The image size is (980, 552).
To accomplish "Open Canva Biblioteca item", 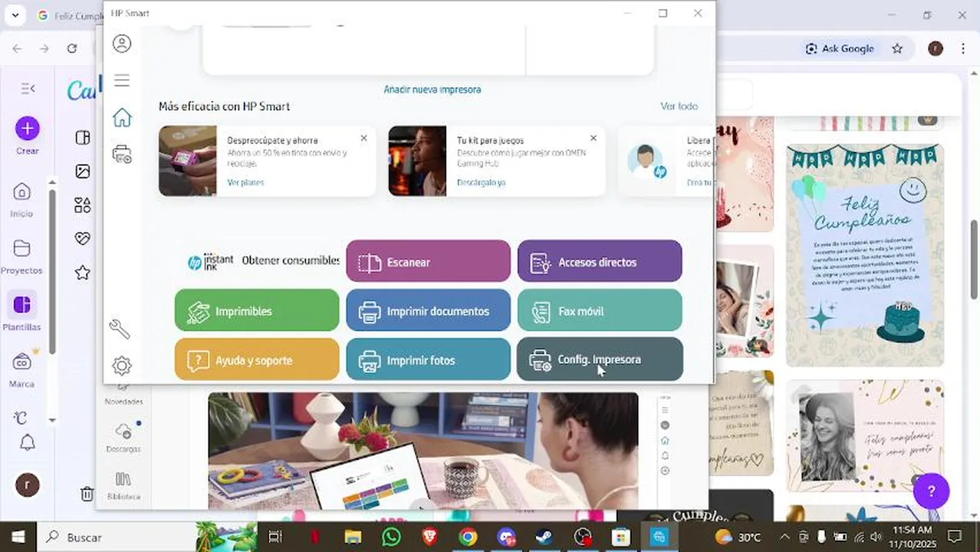I will (123, 486).
